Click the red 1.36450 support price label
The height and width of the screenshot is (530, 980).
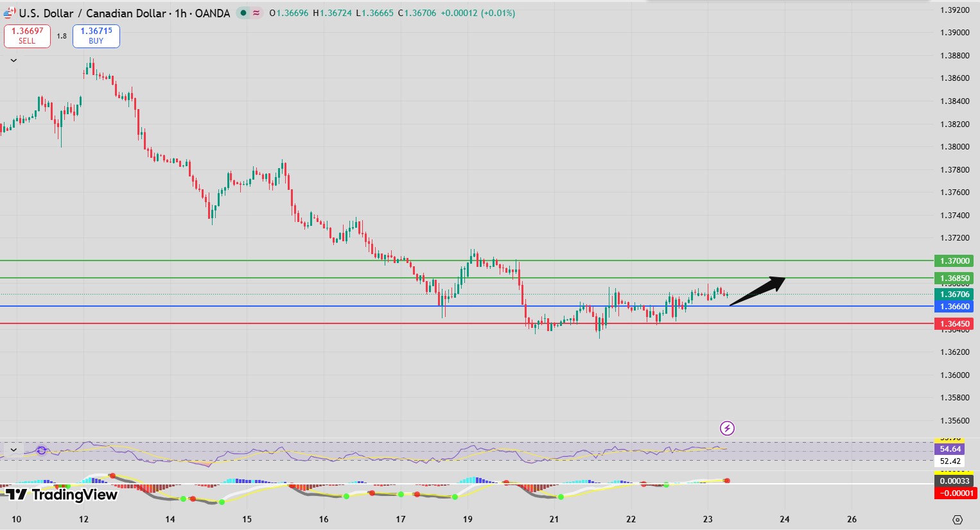[955, 324]
